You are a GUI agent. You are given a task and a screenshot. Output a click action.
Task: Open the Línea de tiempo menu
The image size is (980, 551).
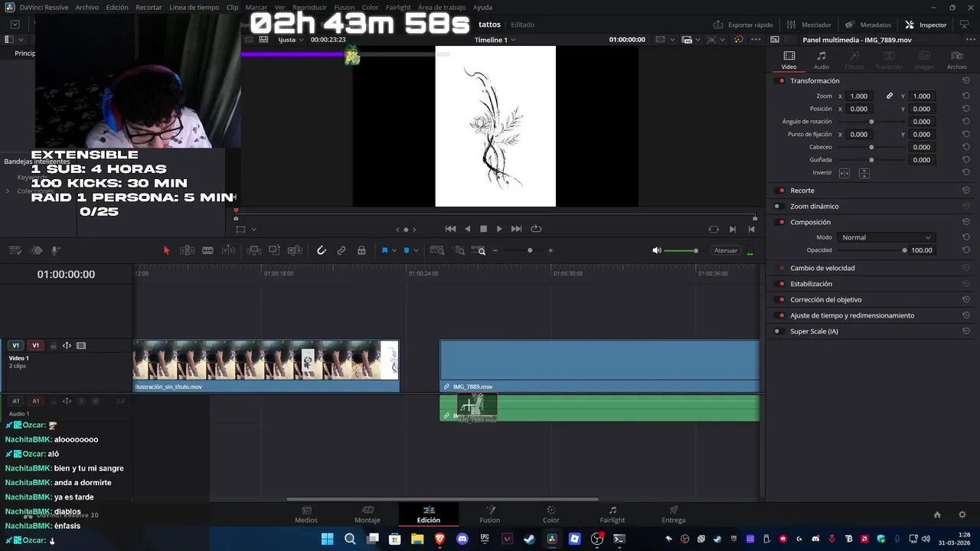coord(194,8)
